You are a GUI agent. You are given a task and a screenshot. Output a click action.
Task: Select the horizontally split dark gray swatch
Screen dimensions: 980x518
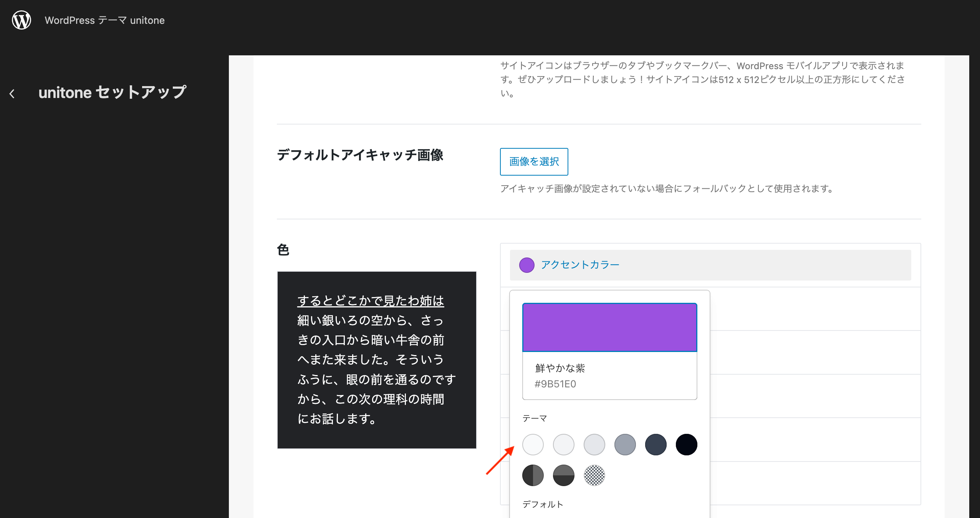[563, 475]
